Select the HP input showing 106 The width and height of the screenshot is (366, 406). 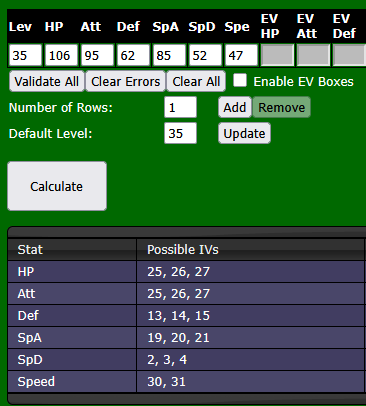pos(62,55)
